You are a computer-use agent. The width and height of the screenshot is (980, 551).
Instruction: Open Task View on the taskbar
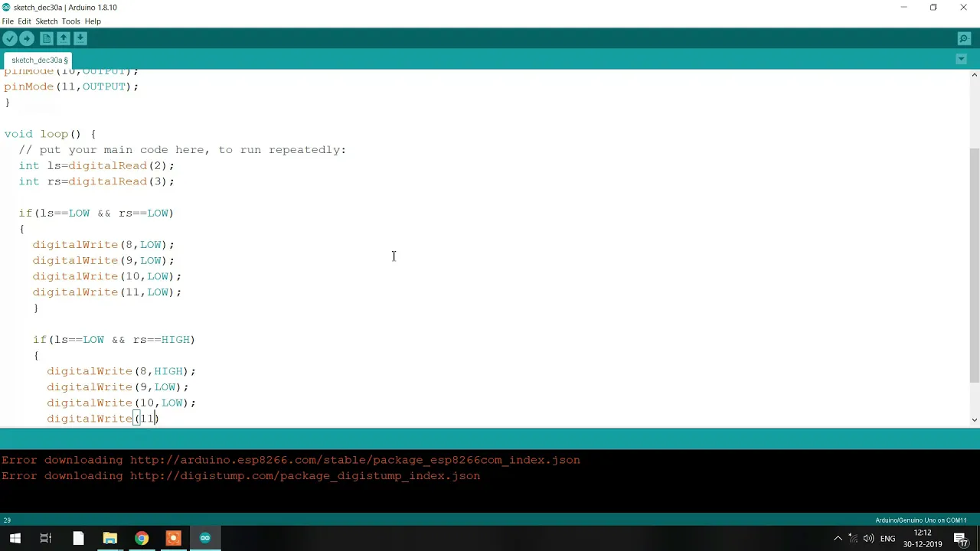46,538
